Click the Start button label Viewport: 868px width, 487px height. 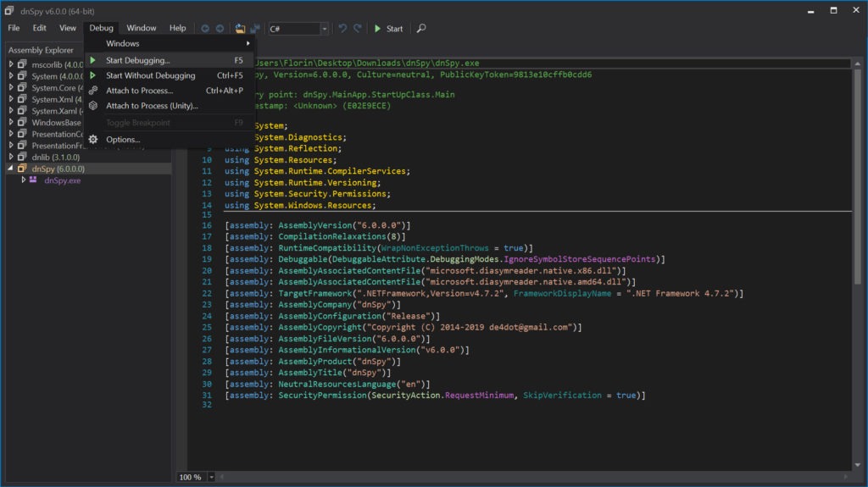[395, 29]
